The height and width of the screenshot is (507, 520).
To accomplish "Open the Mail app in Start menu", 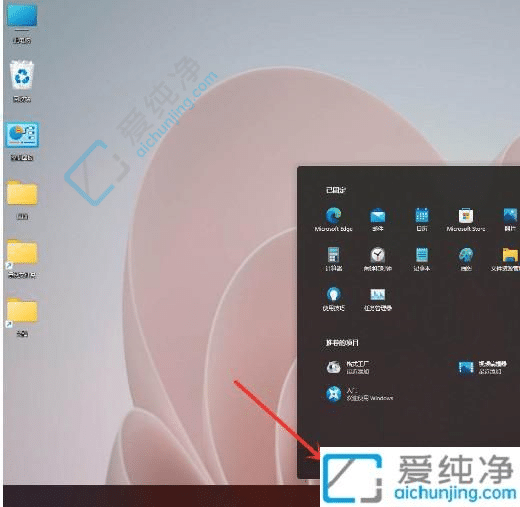I will point(378,219).
